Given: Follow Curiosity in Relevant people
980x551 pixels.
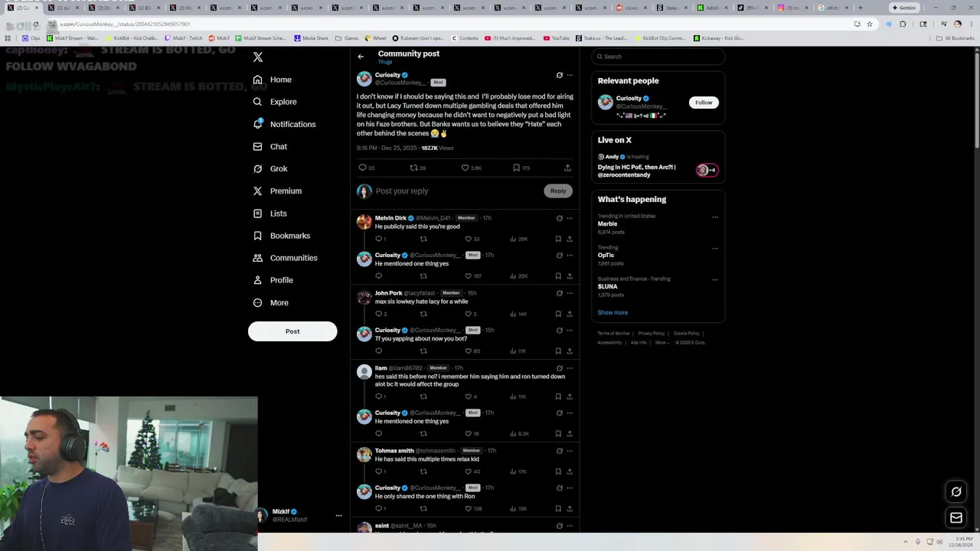Looking at the screenshot, I should [704, 103].
